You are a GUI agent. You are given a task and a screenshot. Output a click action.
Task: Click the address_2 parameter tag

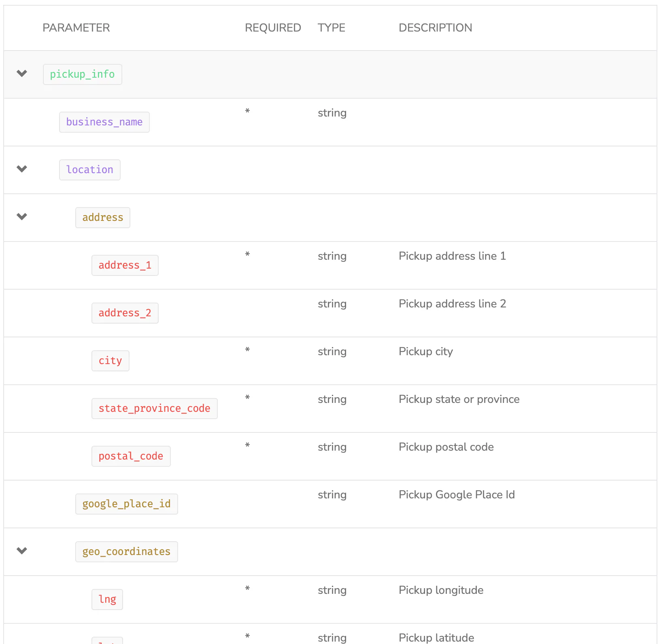click(125, 313)
